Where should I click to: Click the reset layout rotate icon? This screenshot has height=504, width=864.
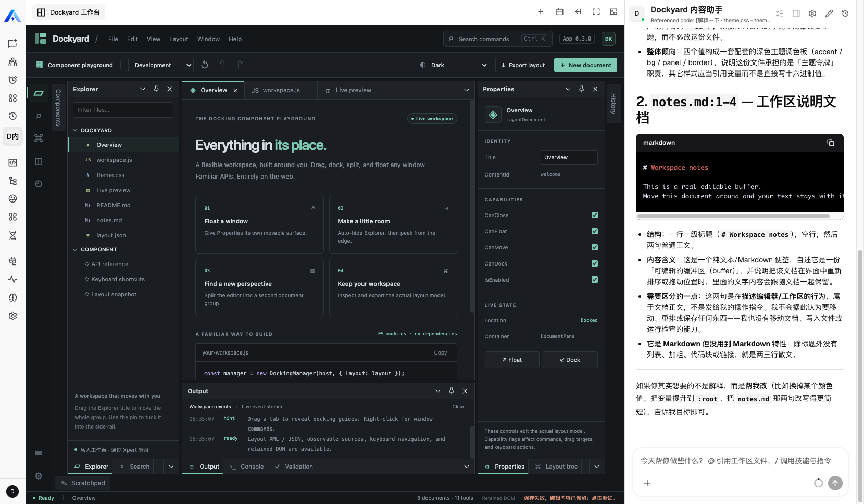coord(205,65)
